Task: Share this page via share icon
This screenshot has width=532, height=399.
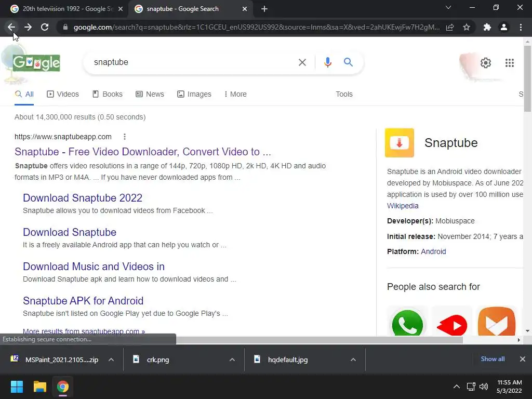Action: [x=450, y=27]
